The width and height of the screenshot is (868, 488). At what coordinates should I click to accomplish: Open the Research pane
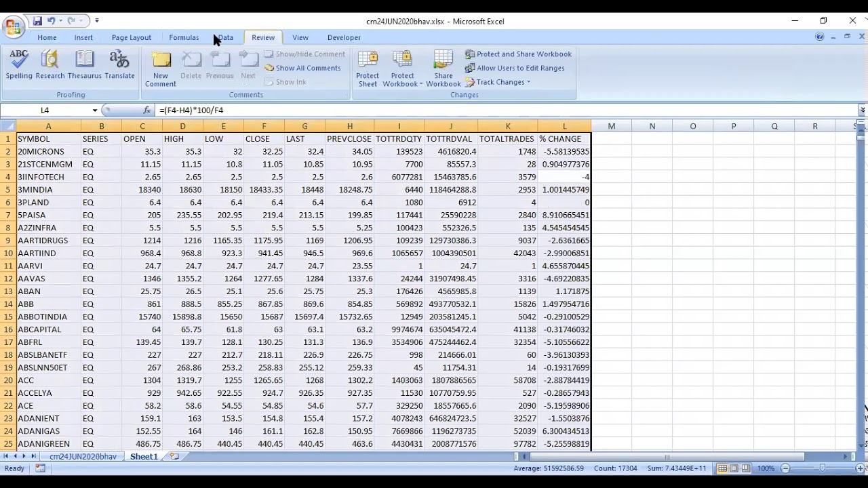(x=50, y=64)
